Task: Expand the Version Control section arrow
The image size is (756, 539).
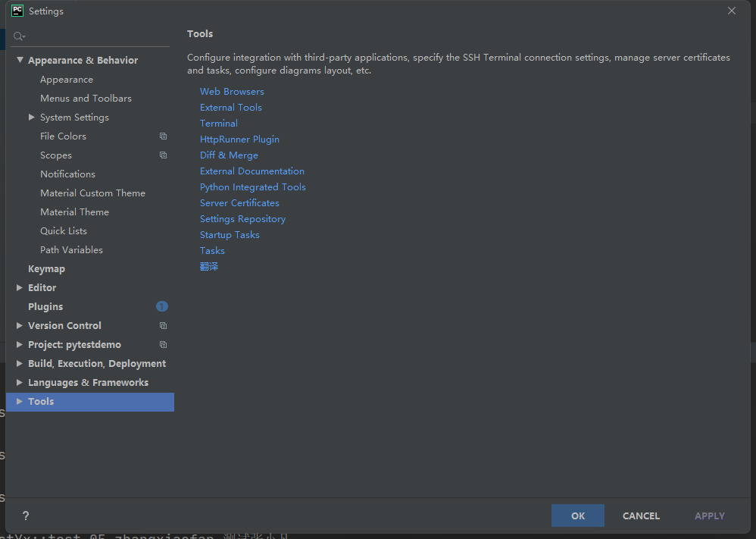Action: [19, 326]
